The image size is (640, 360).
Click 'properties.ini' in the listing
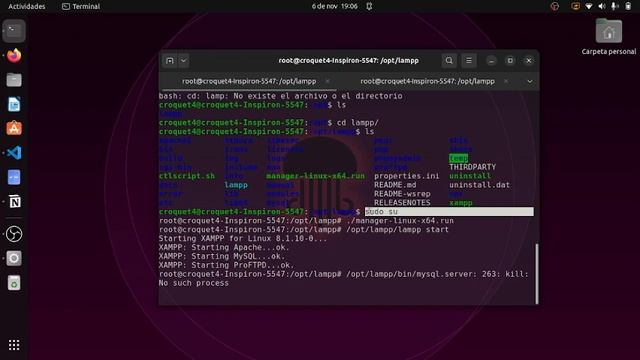click(x=407, y=176)
